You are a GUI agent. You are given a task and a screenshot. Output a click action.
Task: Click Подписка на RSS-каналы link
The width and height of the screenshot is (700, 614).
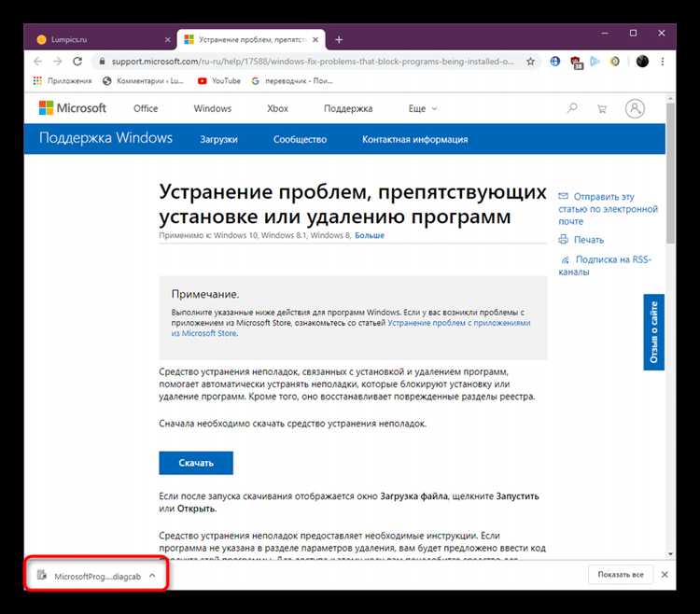tap(605, 266)
